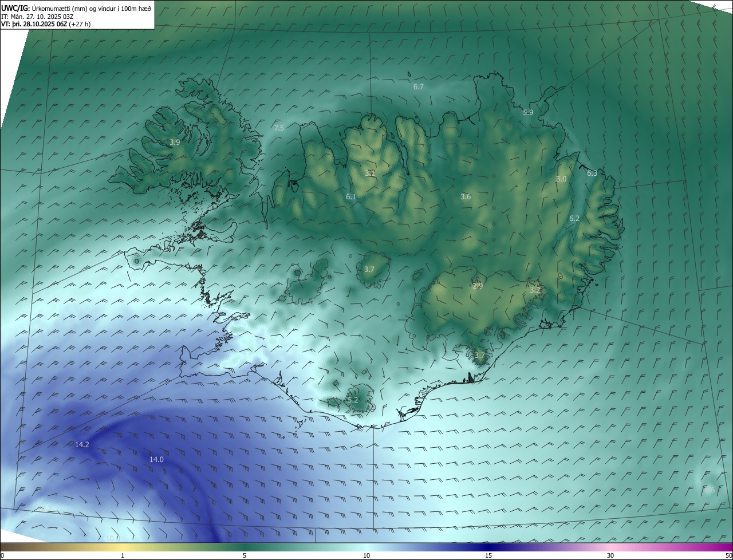
Task: Select the VT valid time line
Action: coord(46,24)
